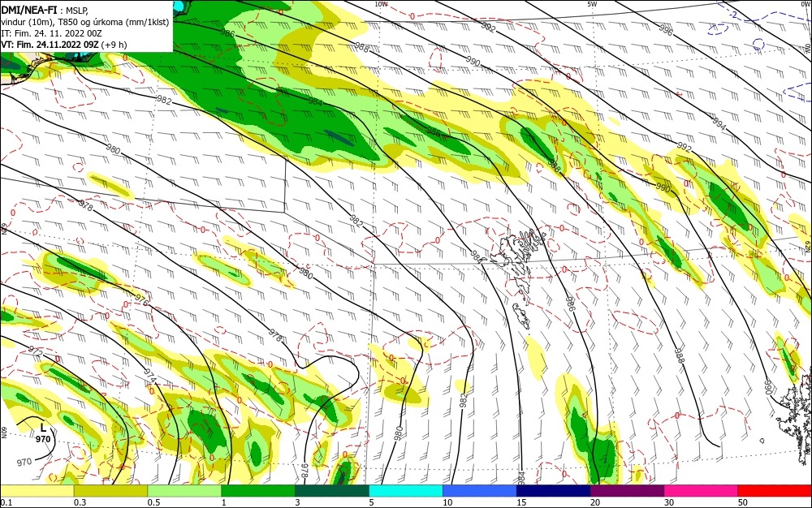Click the 50 legend value label
The image size is (812, 508).
743,502
